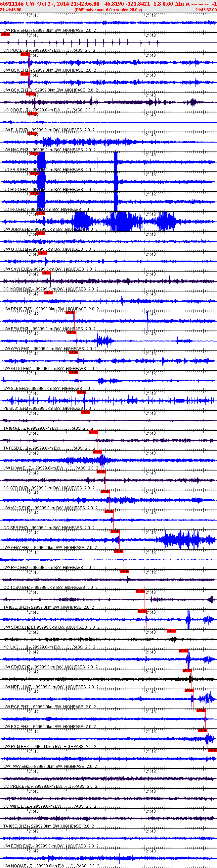Click the red pick marker on CN.PGC.BHZ trace
The image size is (217, 868).
pos(6,34)
